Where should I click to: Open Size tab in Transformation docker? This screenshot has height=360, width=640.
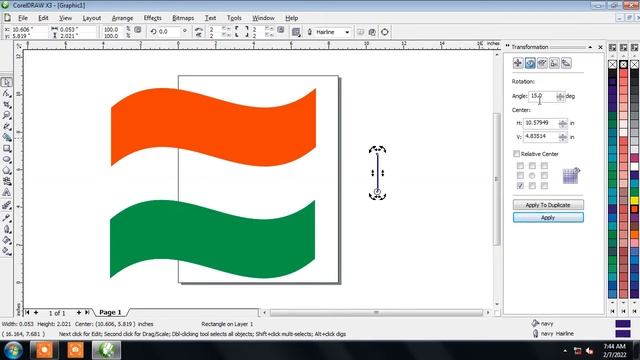(x=554, y=63)
